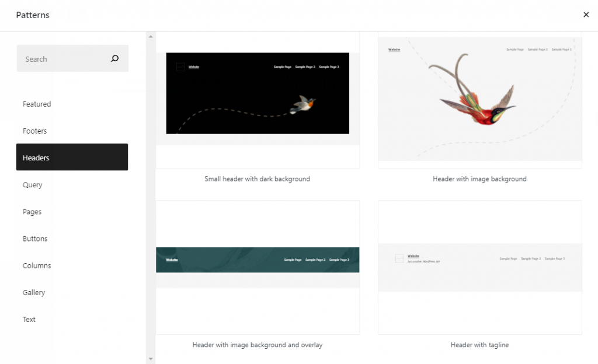Insert the Small header with dark background pattern
598x364 pixels.
click(258, 93)
